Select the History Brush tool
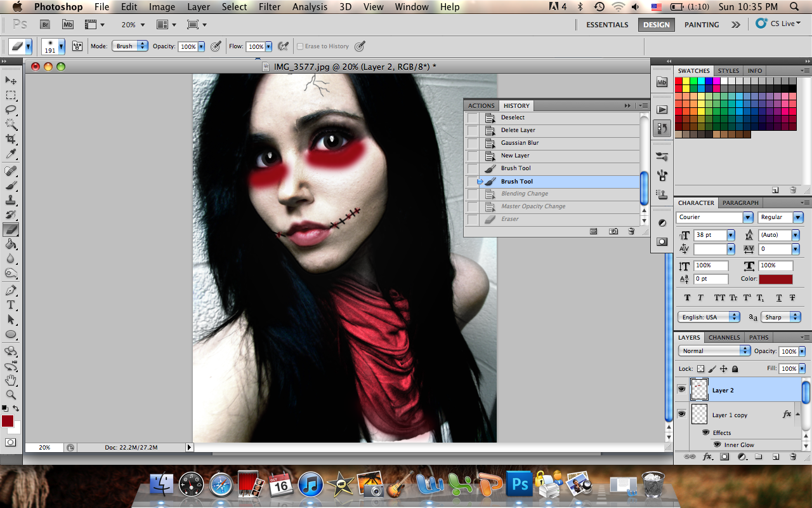 point(11,215)
